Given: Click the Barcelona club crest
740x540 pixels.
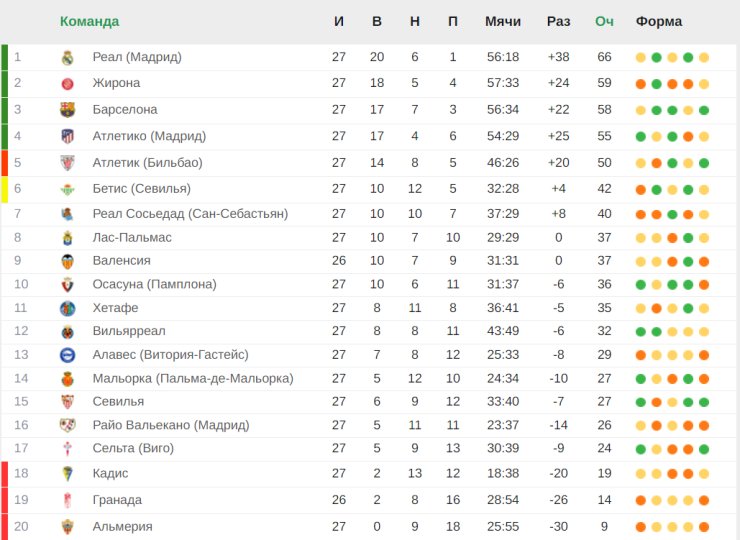Looking at the screenshot, I should coord(67,110).
